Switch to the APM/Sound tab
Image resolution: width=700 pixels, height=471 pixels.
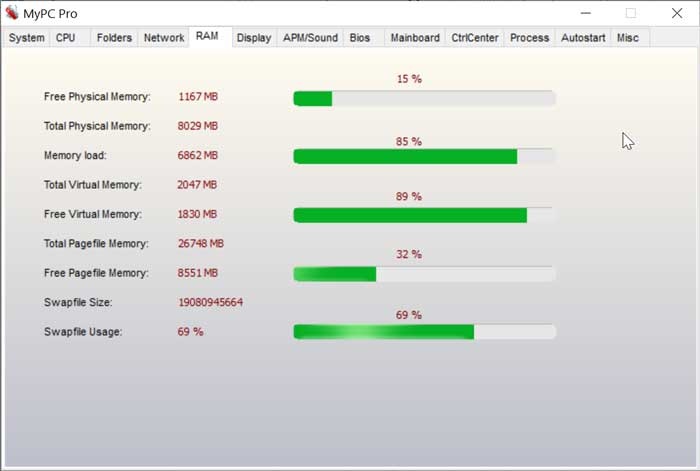tap(310, 38)
